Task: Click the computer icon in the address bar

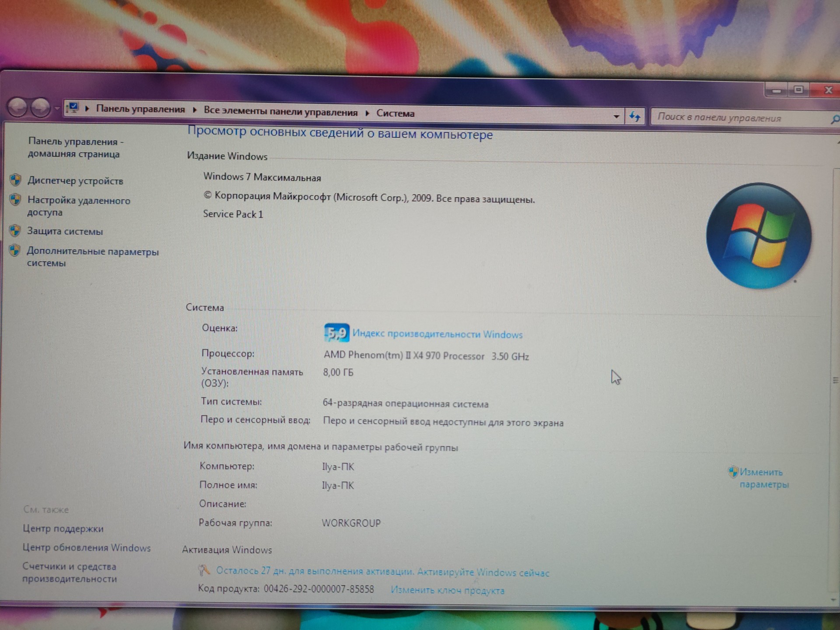Action: click(x=73, y=107)
